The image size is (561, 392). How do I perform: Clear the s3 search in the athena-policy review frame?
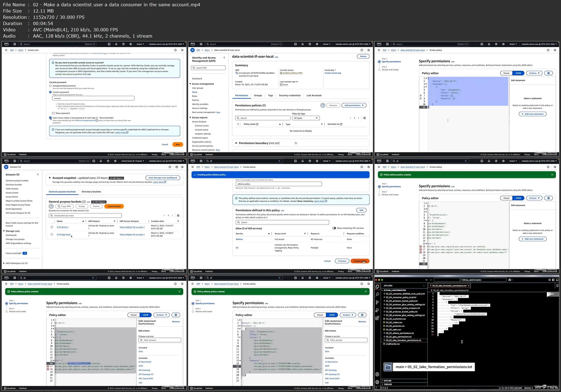point(279,161)
